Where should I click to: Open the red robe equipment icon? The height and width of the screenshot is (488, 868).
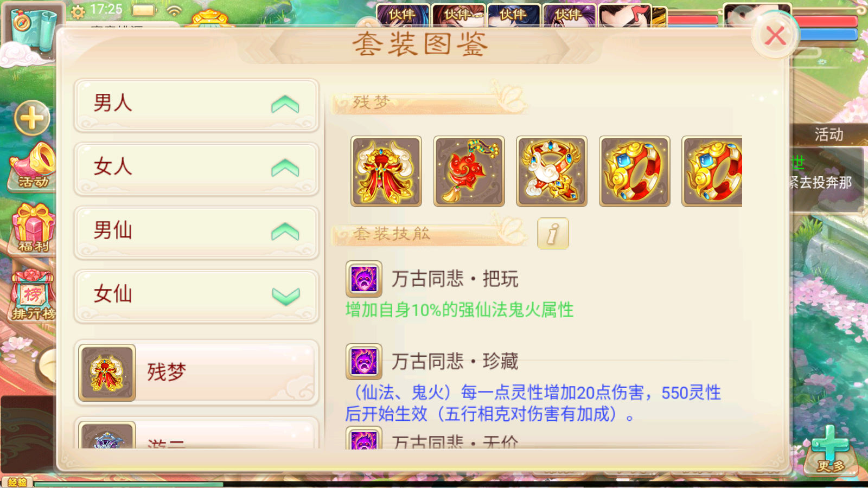pos(386,171)
